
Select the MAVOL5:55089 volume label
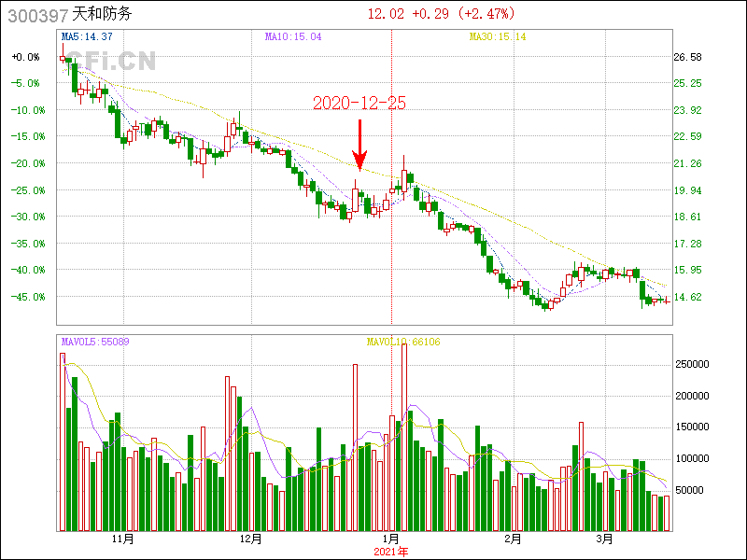(x=95, y=343)
